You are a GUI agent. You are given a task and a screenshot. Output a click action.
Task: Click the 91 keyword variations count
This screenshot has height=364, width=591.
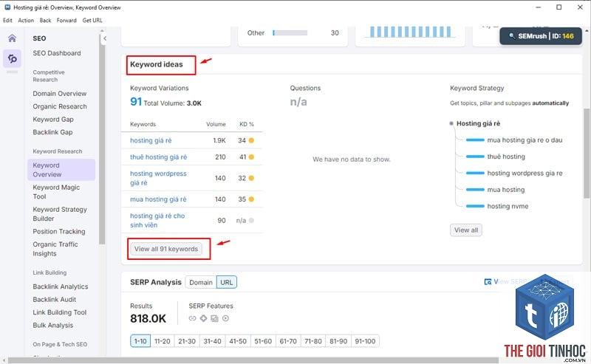[x=136, y=102]
